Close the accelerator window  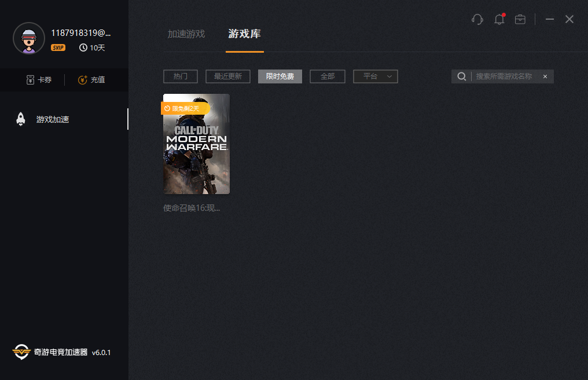tap(569, 19)
